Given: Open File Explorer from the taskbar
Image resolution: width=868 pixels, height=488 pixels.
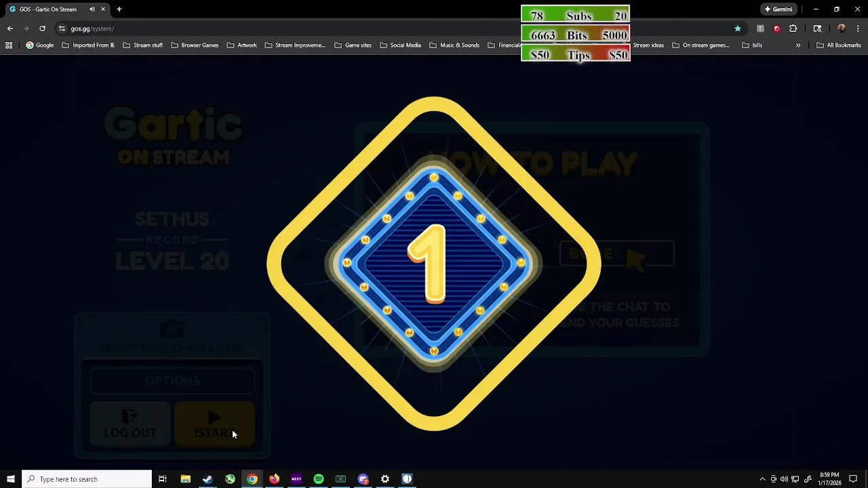Looking at the screenshot, I should point(185,479).
